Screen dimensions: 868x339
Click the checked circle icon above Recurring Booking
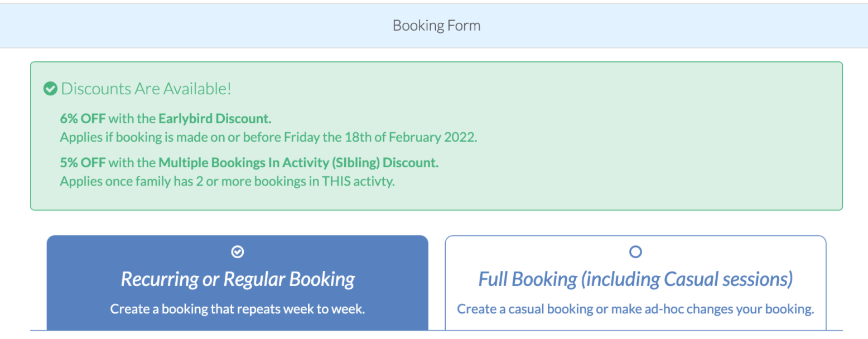point(237,252)
